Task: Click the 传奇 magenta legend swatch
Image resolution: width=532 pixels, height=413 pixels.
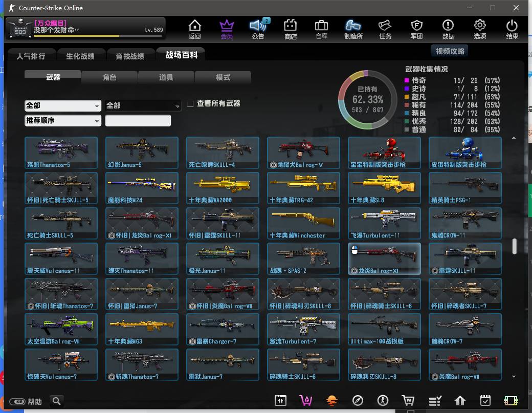Action: (407, 80)
